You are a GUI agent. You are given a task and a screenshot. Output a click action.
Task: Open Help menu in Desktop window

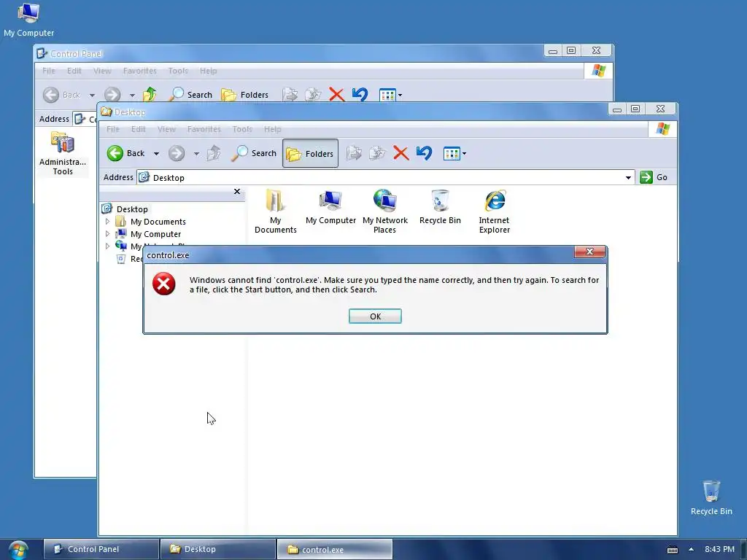273,129
